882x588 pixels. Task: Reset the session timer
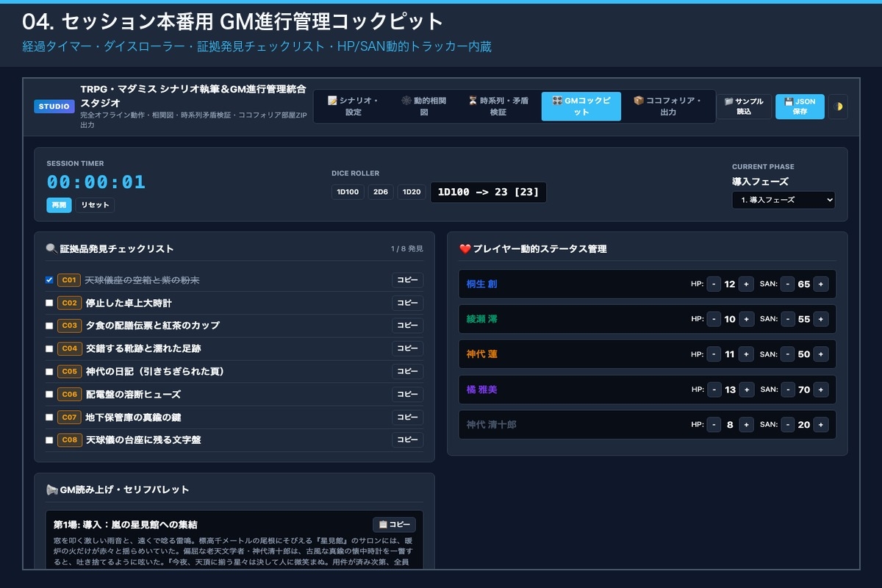pos(95,205)
